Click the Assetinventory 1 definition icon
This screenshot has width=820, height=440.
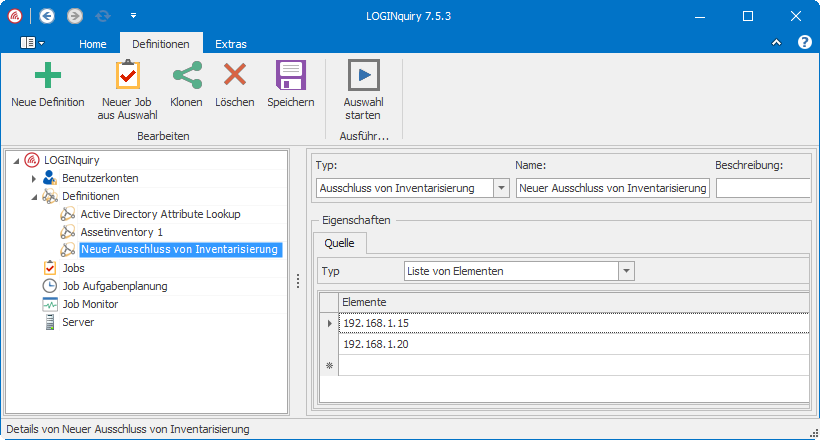tap(67, 232)
